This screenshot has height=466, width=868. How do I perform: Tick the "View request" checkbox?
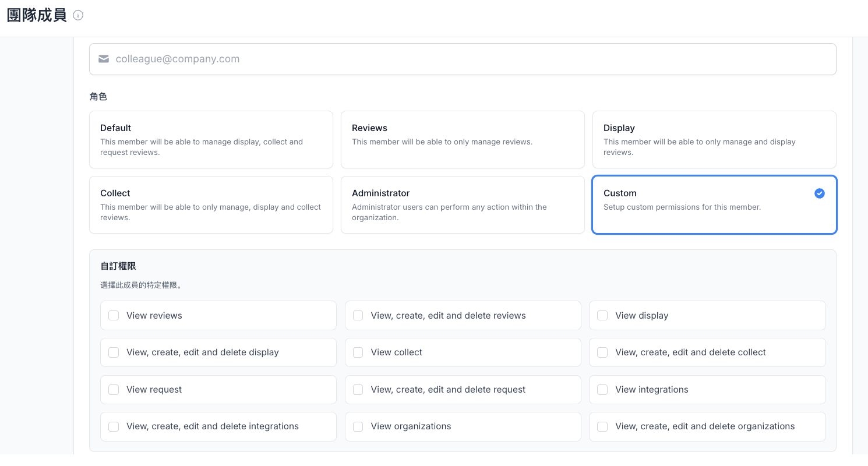point(114,390)
